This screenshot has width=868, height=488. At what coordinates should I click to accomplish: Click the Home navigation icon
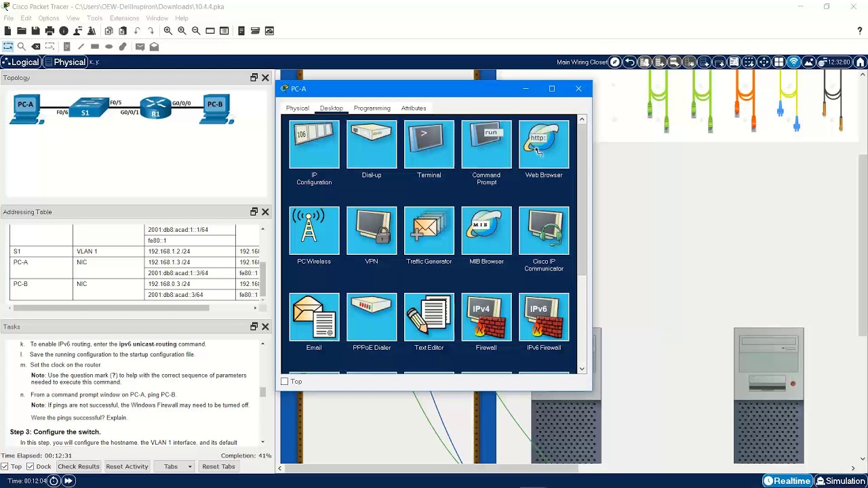[860, 62]
